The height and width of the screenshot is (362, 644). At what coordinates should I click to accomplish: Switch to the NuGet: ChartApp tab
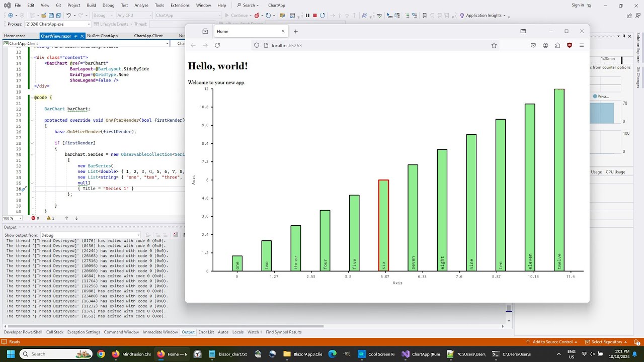click(x=102, y=36)
